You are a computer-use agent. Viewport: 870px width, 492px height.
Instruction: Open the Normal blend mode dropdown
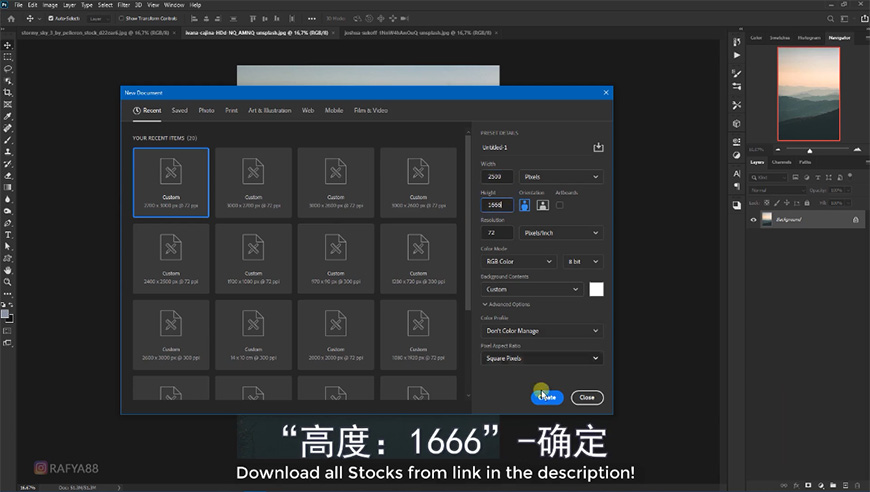coord(776,190)
